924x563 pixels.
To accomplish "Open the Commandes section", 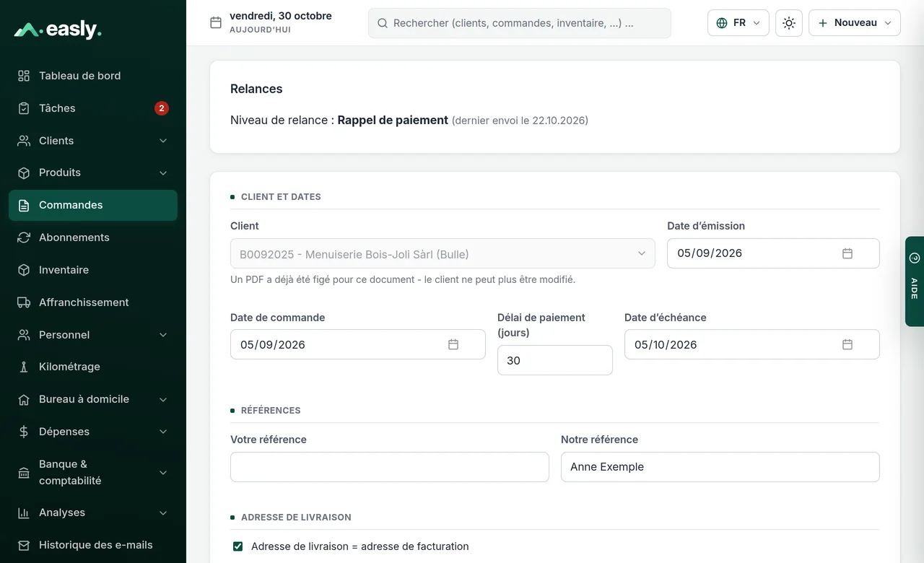I will tap(93, 205).
